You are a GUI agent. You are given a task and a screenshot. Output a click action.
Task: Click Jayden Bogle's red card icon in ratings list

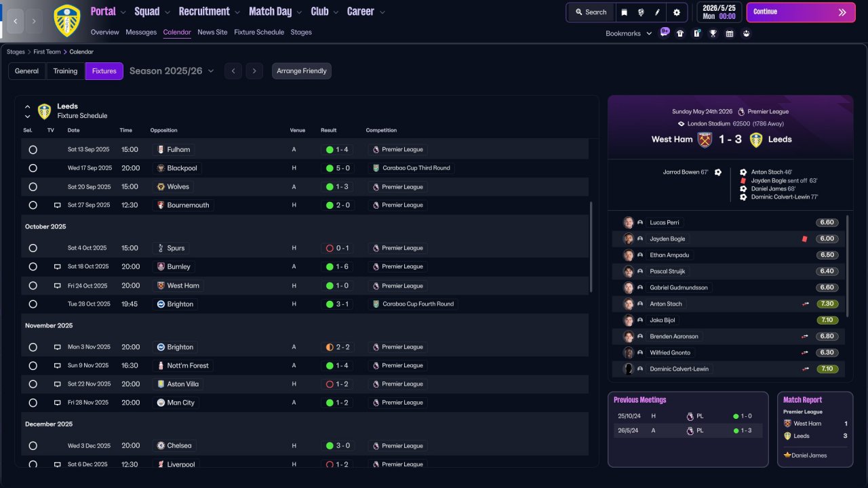pyautogui.click(x=805, y=239)
